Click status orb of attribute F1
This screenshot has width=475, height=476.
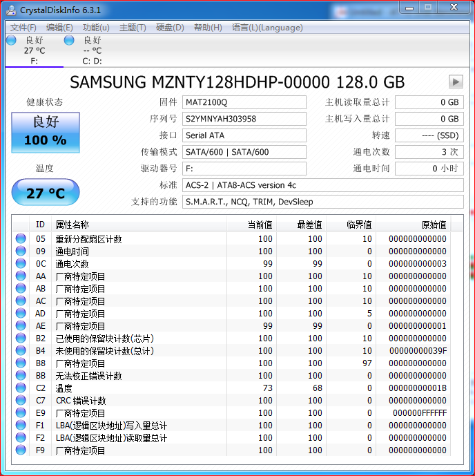21,426
